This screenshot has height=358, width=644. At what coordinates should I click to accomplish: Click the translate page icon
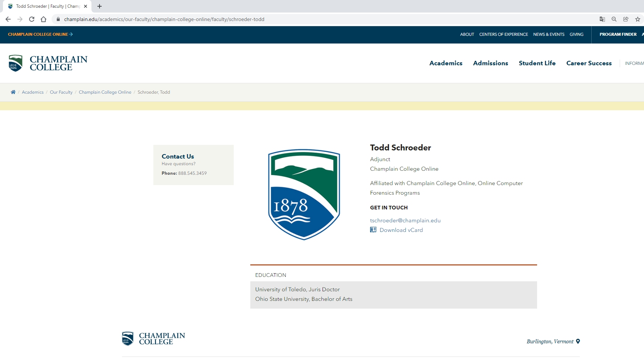[x=602, y=19]
